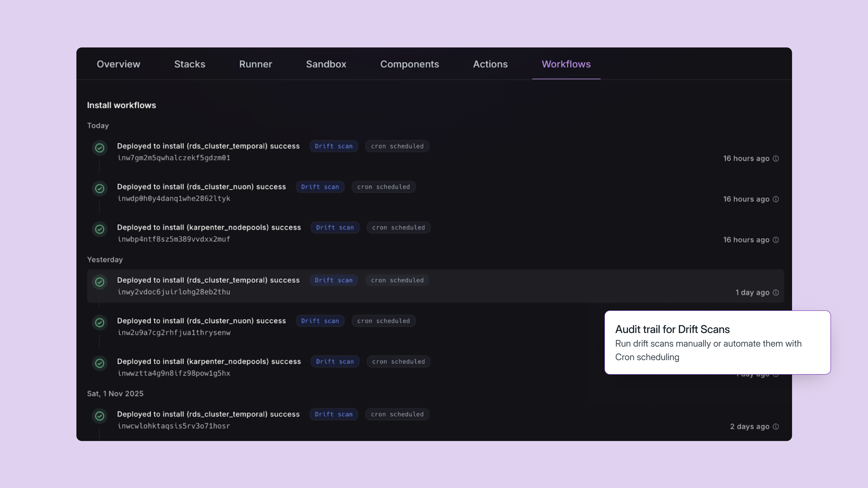Switch to the Actions tab
Screen dimensions: 868x488
[x=490, y=64]
